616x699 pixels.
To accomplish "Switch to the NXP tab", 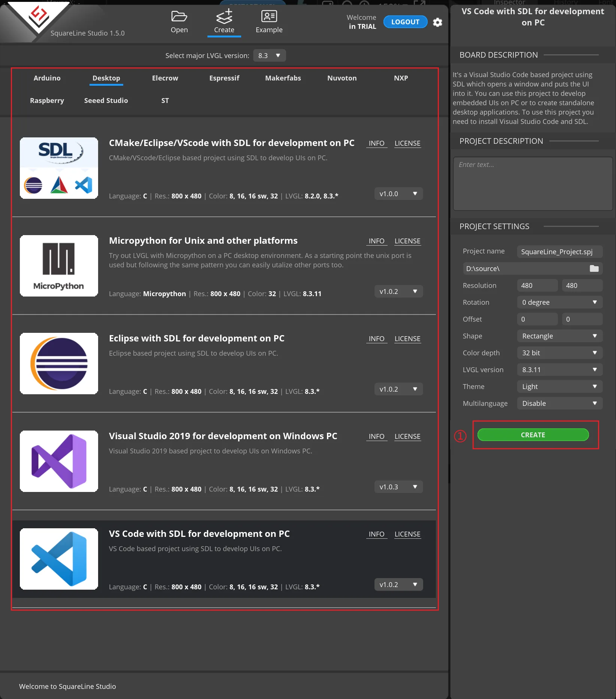I will [x=401, y=78].
